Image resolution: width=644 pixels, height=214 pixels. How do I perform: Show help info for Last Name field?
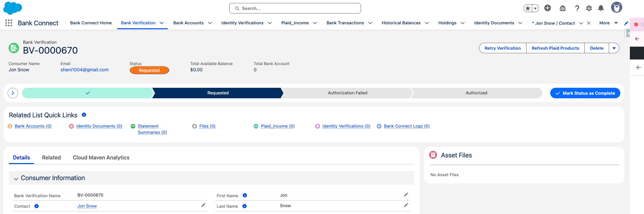coord(245,206)
